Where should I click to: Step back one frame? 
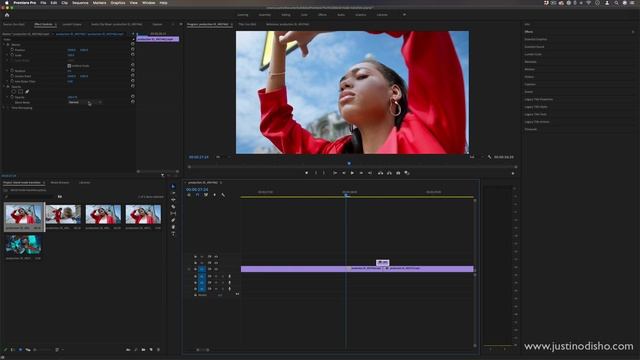[344, 173]
